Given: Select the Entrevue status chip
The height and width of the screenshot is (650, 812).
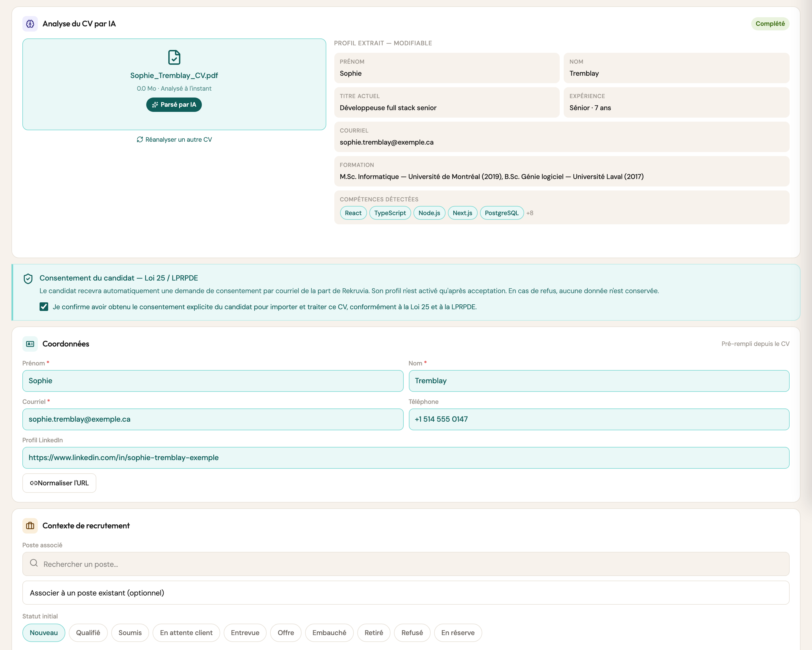Looking at the screenshot, I should [245, 633].
